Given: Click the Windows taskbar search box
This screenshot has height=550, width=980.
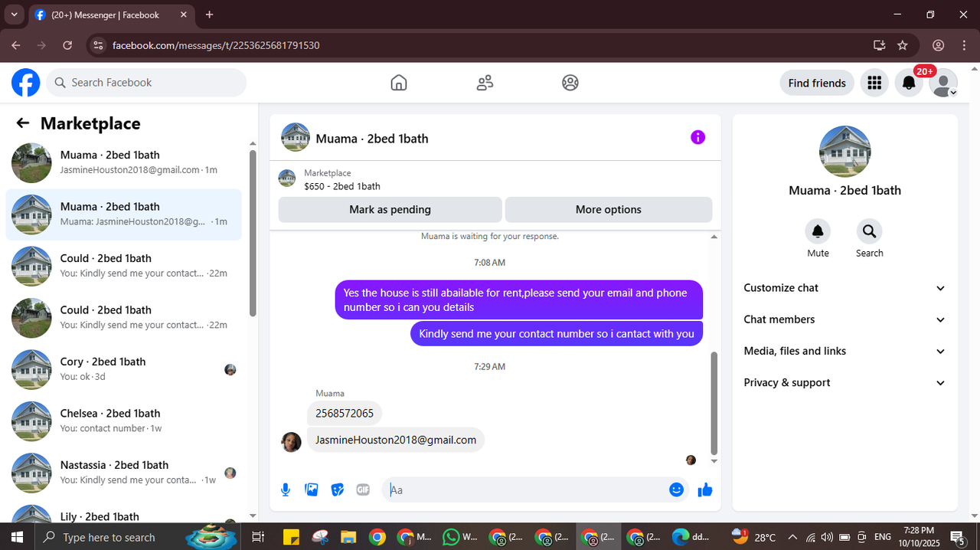Looking at the screenshot, I should tap(136, 537).
